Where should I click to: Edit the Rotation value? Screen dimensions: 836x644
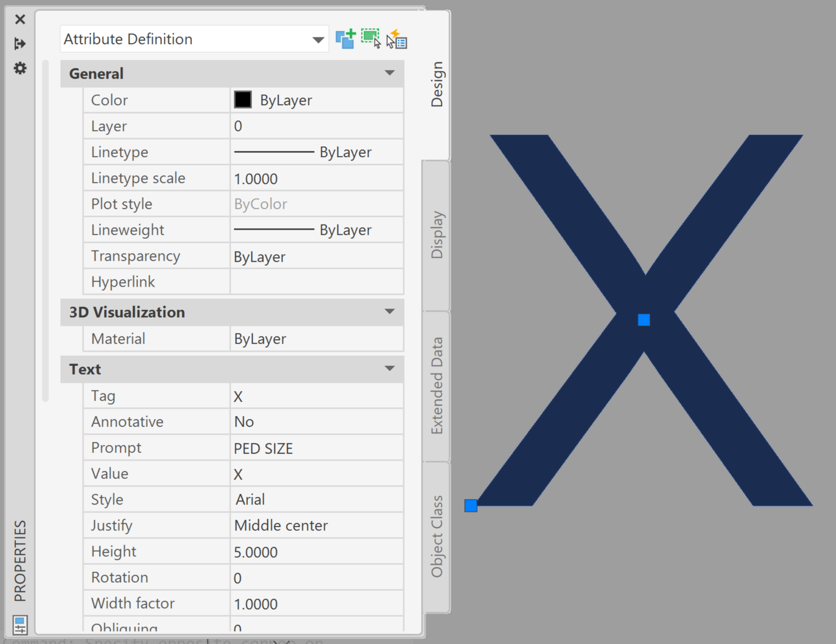pyautogui.click(x=317, y=578)
